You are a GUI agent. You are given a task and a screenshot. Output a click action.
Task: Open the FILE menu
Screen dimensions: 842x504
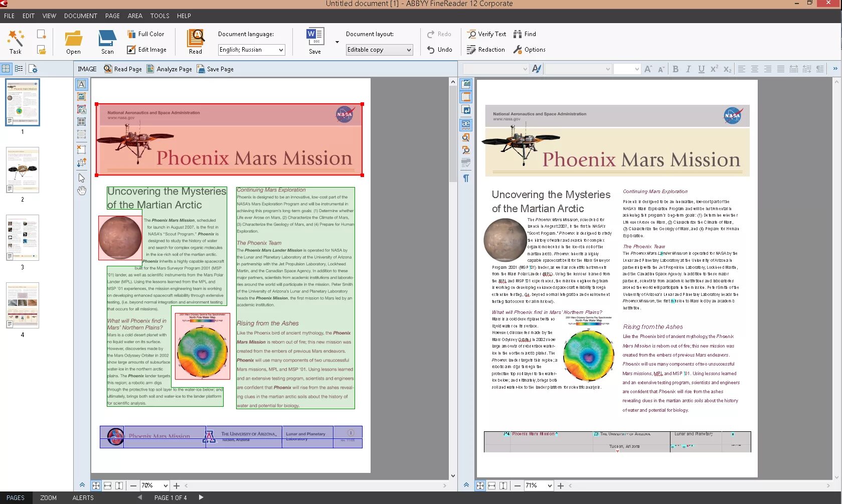pos(10,16)
